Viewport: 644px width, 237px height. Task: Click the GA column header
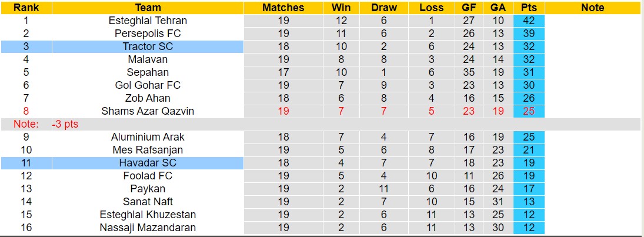tap(498, 8)
